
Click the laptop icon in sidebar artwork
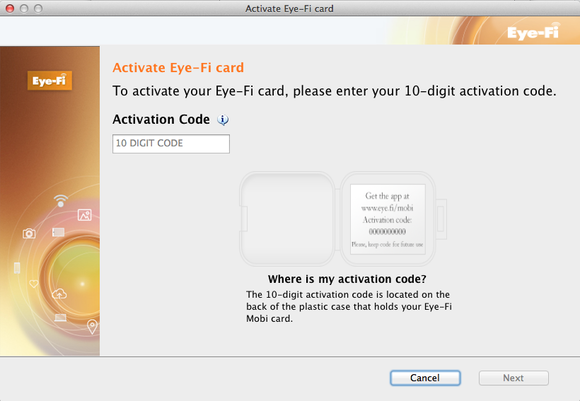pos(60,318)
